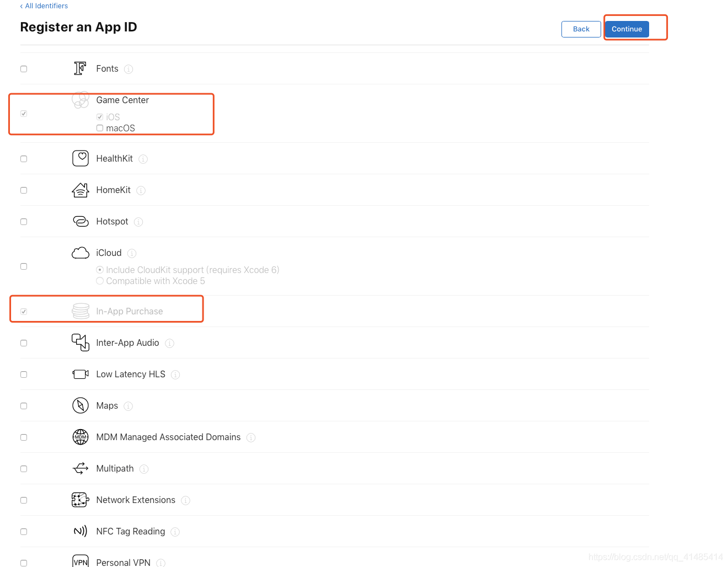
Task: Show info for MDM Managed Associated Domains
Action: click(251, 437)
